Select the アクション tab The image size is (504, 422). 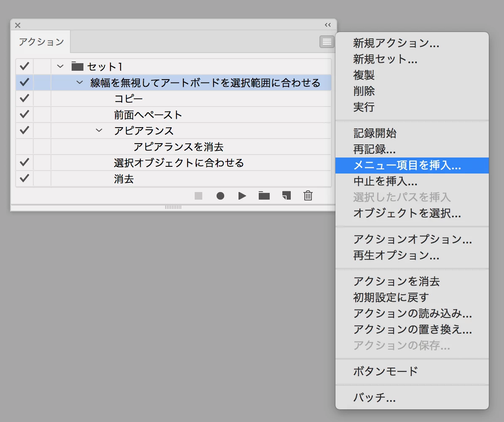point(41,42)
